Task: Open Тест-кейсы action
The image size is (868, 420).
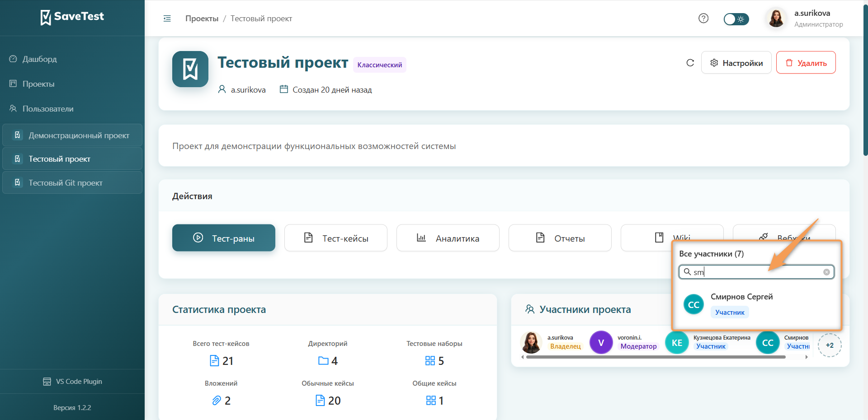Action: click(336, 238)
